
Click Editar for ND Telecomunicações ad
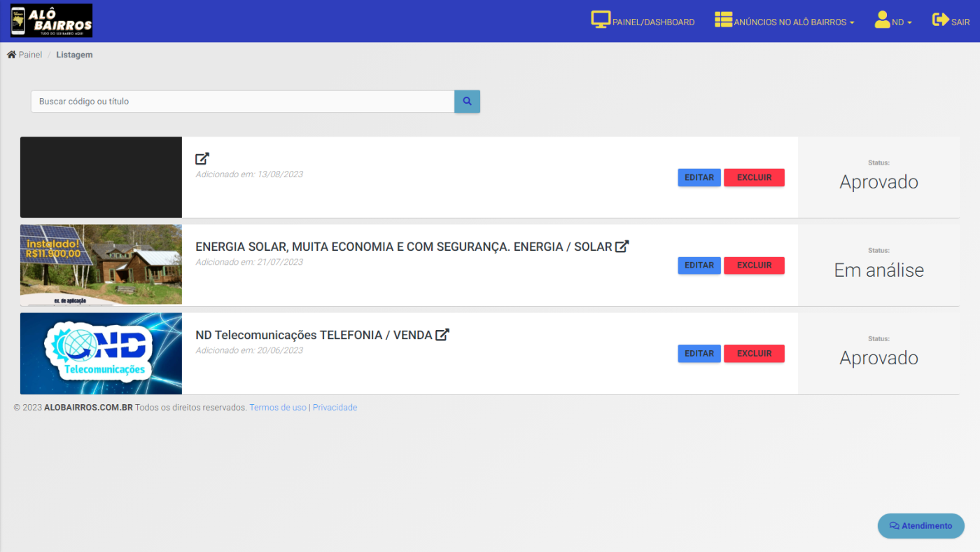coord(699,354)
